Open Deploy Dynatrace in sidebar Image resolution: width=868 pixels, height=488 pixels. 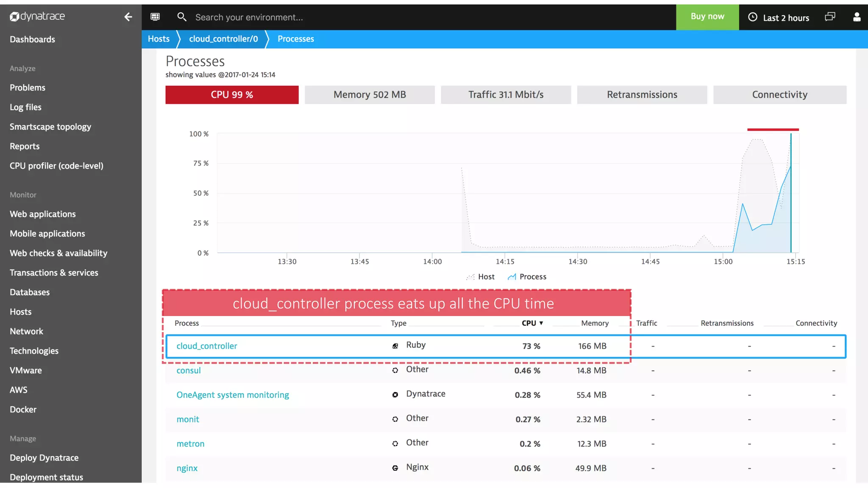pyautogui.click(x=44, y=458)
